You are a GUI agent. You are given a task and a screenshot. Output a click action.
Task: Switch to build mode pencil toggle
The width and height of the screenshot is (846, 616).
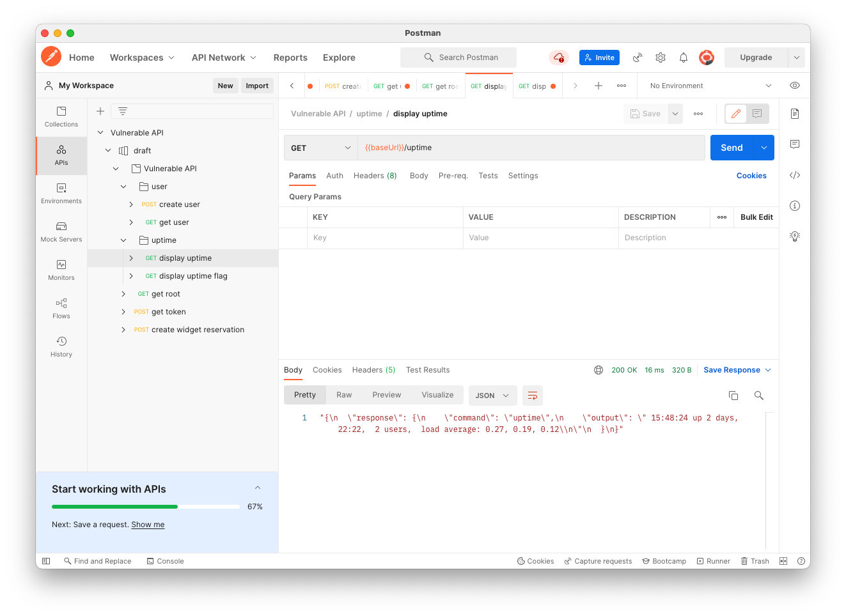[x=736, y=114]
